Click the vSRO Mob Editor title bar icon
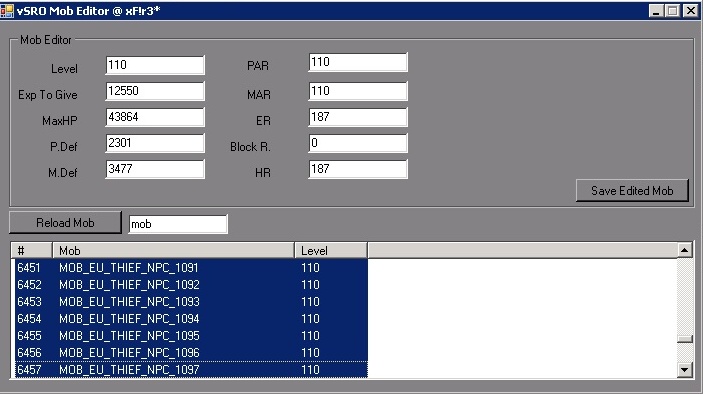Screen dimensions: 703x394 [7, 10]
